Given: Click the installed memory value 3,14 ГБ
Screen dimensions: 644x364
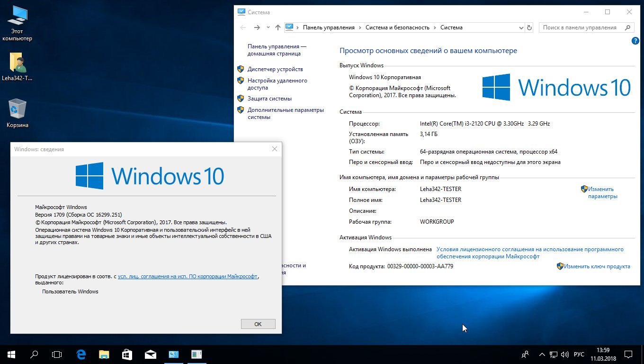Looking at the screenshot, I should pyautogui.click(x=429, y=134).
